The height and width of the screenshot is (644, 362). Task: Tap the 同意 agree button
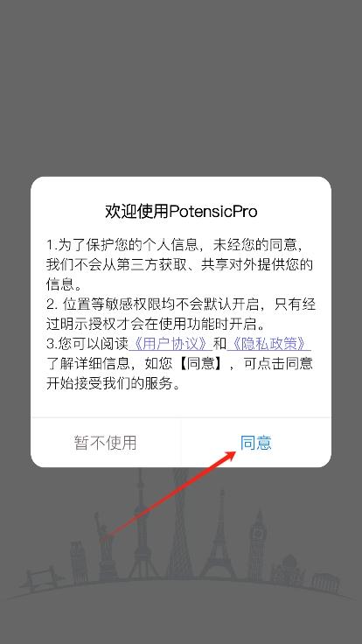(x=255, y=443)
